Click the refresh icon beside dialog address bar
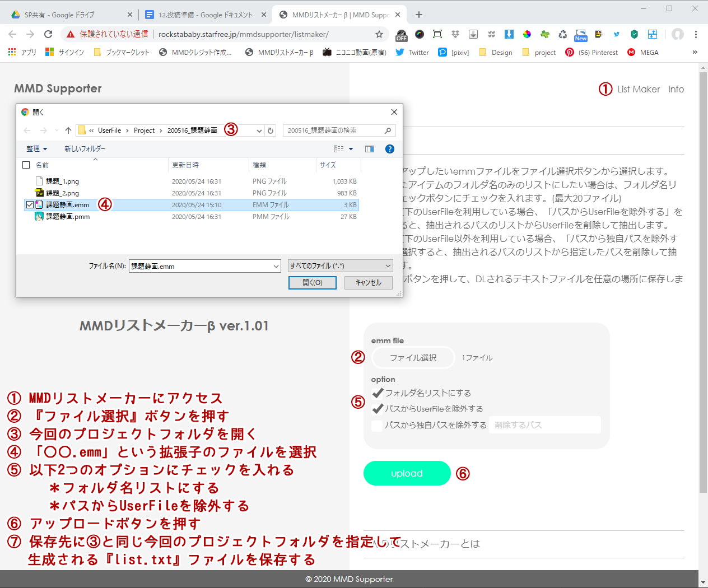The width and height of the screenshot is (708, 588). click(271, 130)
